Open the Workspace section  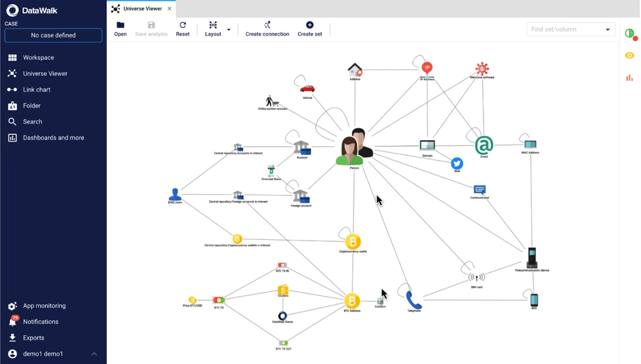coord(38,57)
